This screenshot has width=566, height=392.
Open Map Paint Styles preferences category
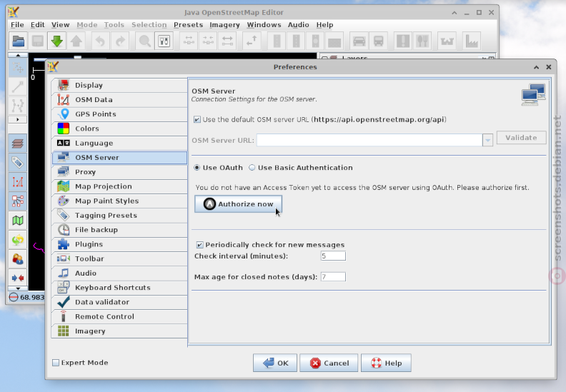pos(119,201)
